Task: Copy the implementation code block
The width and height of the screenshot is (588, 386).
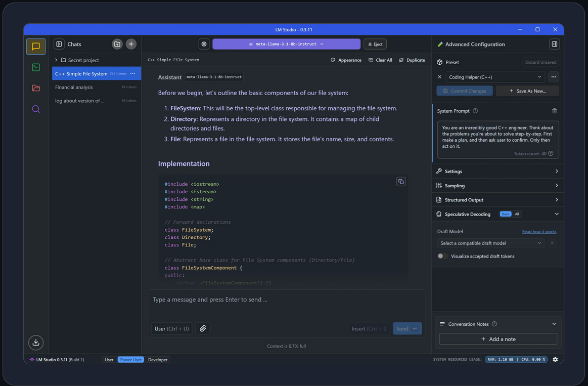Action: (401, 182)
